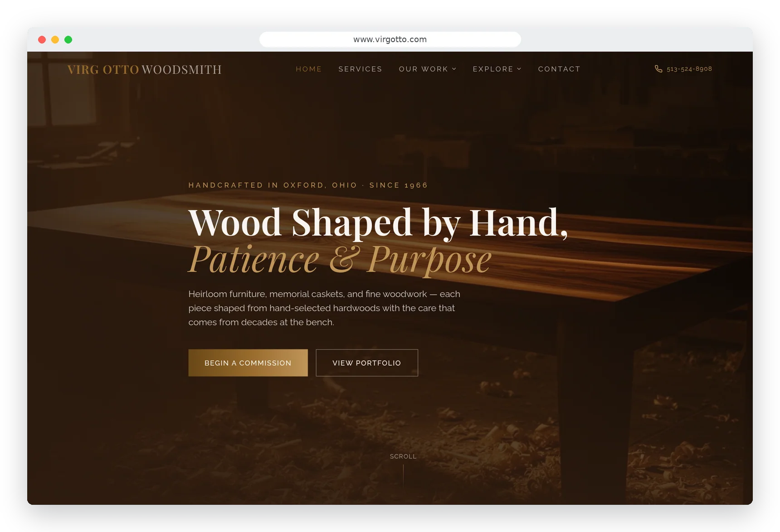
Task: Click 'Handcrafted in Oxford, Ohio · Since 1966'
Action: 308,185
